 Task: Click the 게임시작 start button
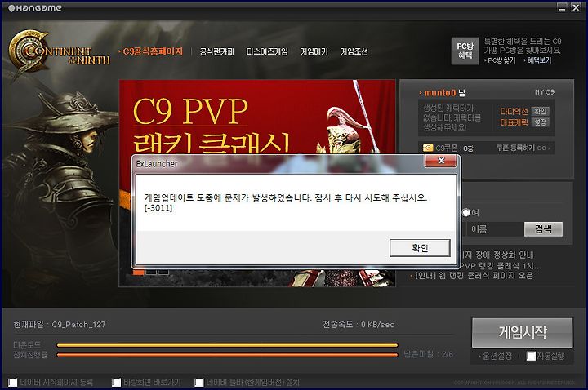522,332
